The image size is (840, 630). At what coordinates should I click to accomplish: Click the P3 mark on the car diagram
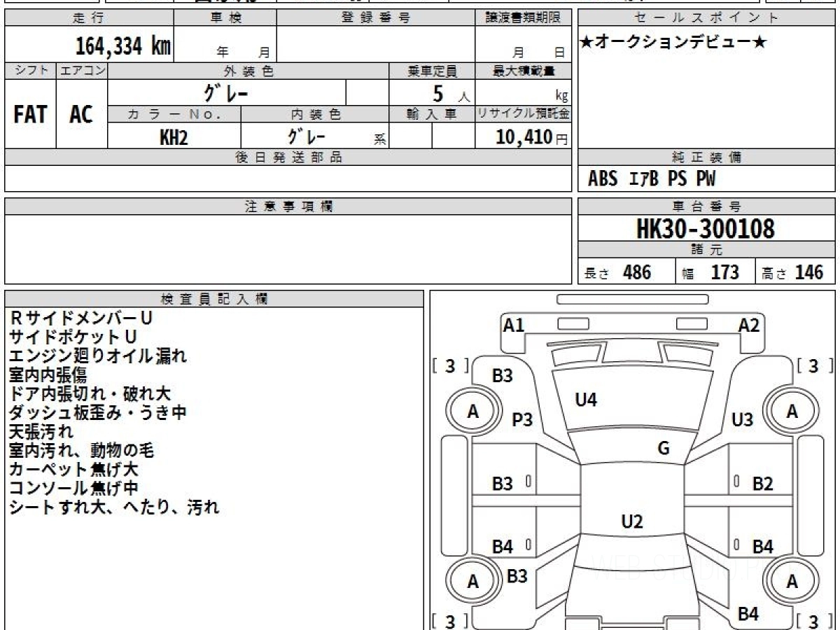coord(522,419)
